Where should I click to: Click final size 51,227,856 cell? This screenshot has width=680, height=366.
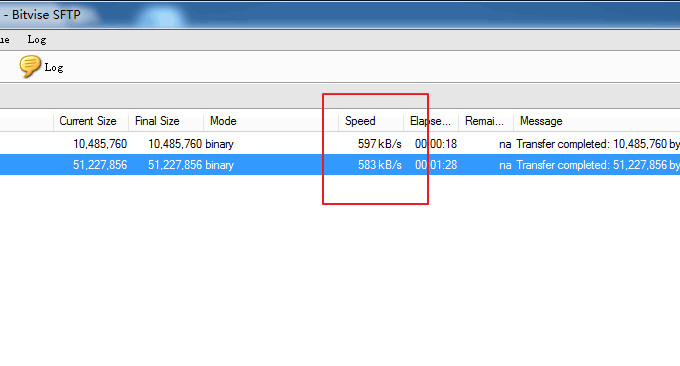(x=175, y=165)
